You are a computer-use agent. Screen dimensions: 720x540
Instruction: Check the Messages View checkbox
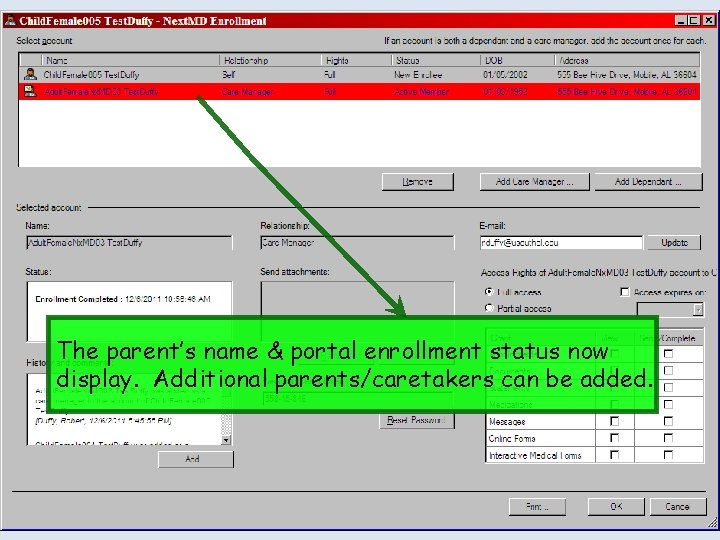[614, 421]
